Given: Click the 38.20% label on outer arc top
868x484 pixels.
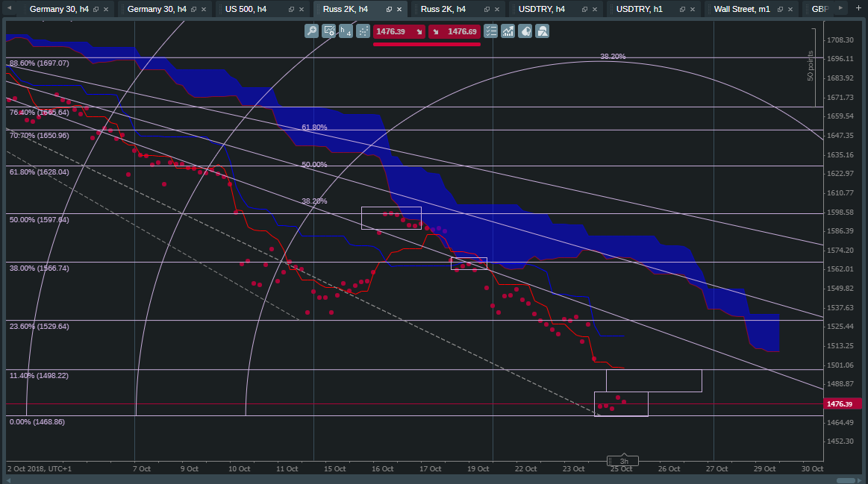Looking at the screenshot, I should [x=613, y=57].
